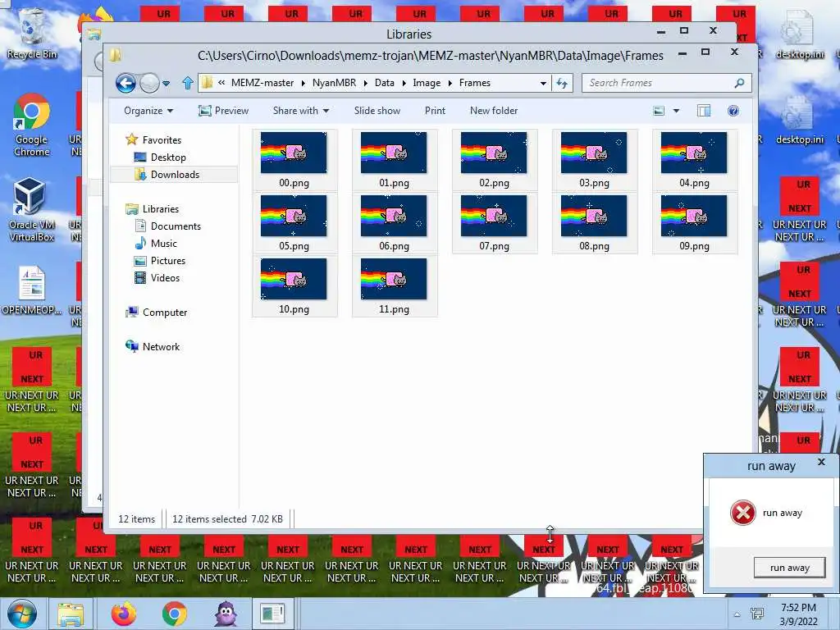The width and height of the screenshot is (840, 630).
Task: Open the view options dropdown arrow
Action: coord(676,111)
